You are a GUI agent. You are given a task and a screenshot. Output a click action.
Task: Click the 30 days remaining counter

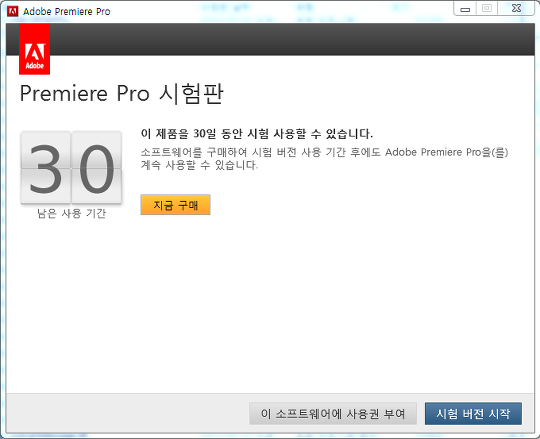pos(71,168)
